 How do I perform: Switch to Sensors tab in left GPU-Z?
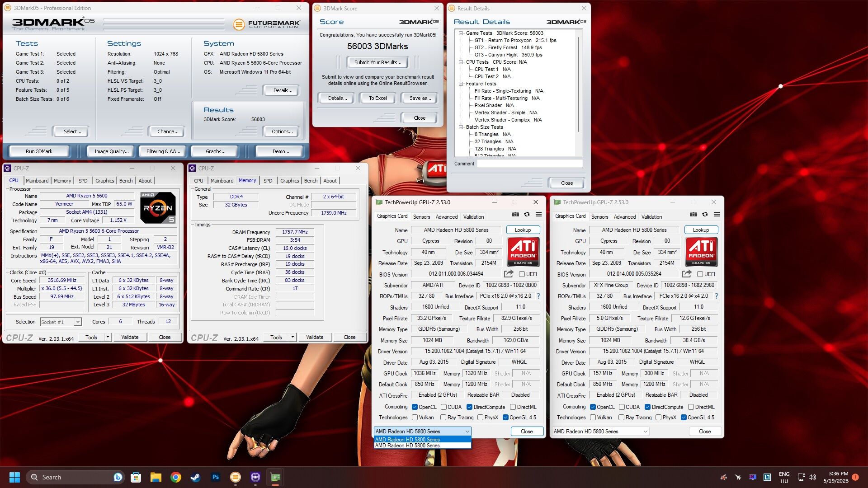421,217
